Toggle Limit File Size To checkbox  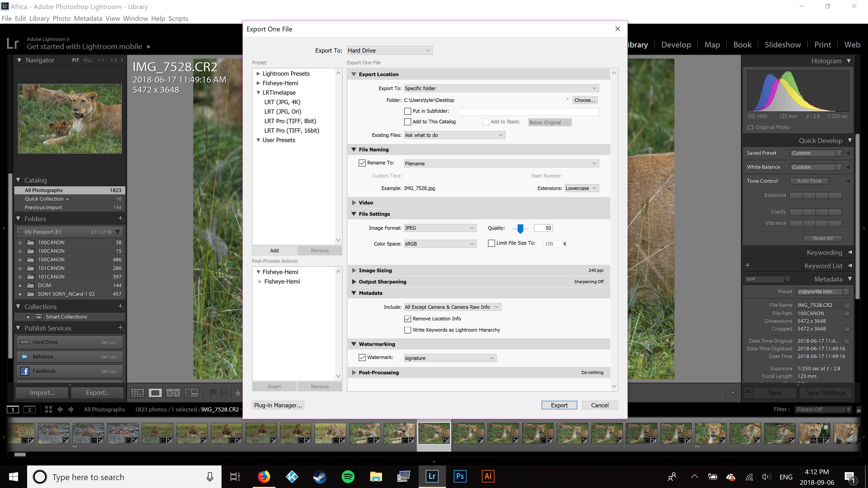(x=491, y=243)
